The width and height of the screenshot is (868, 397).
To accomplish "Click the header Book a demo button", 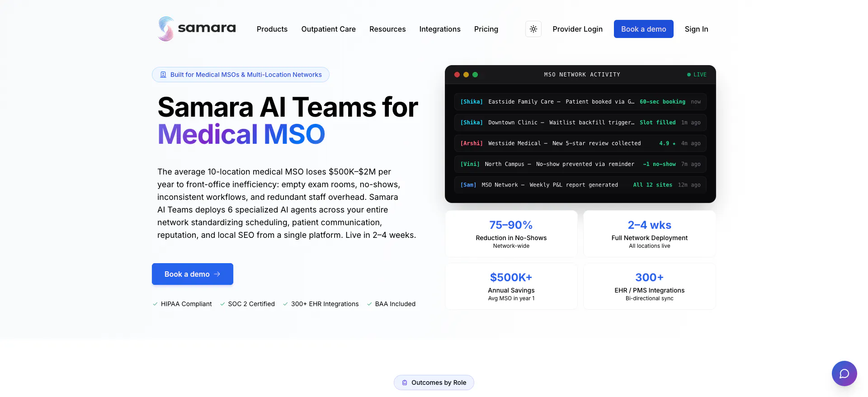I will pyautogui.click(x=644, y=29).
